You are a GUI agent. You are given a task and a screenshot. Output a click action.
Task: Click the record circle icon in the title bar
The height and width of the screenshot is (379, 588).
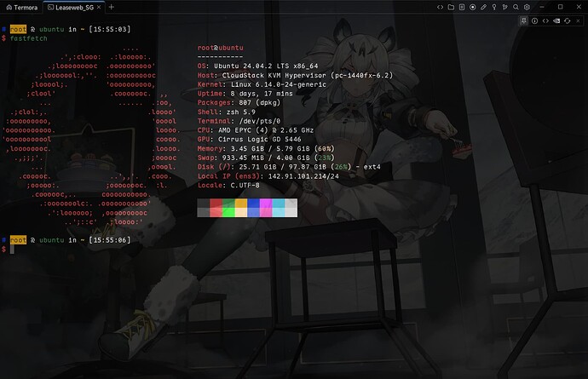click(472, 7)
